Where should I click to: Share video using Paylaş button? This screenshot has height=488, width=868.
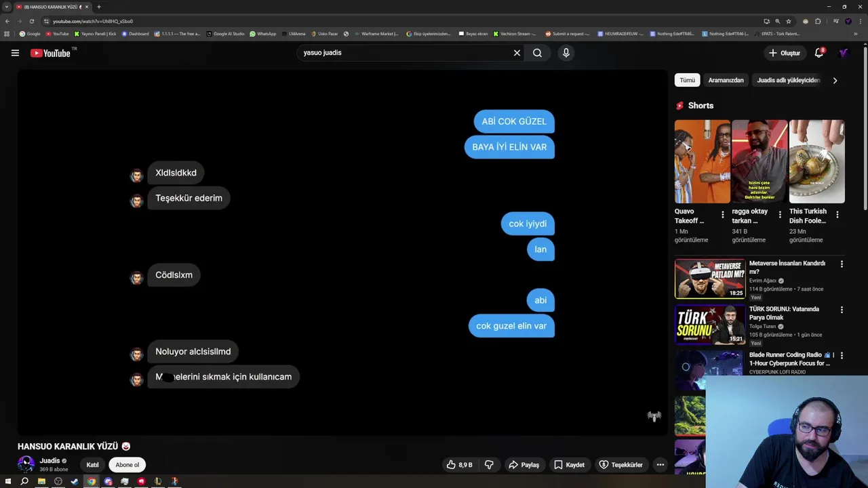(x=524, y=465)
